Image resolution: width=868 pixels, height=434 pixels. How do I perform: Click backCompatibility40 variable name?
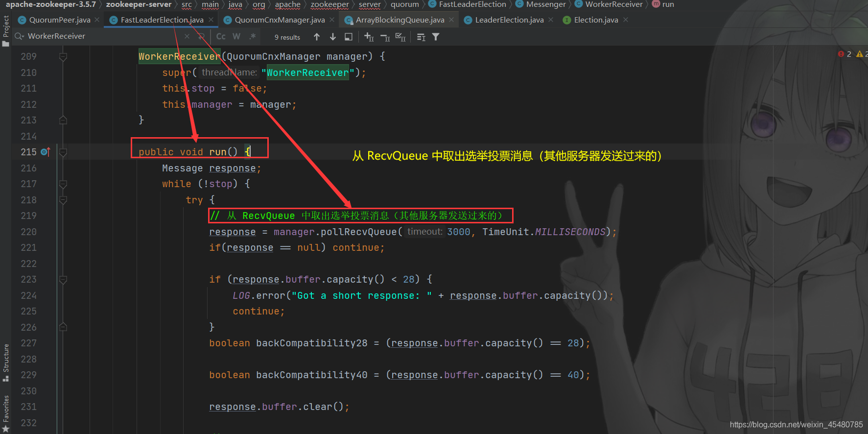tap(312, 375)
